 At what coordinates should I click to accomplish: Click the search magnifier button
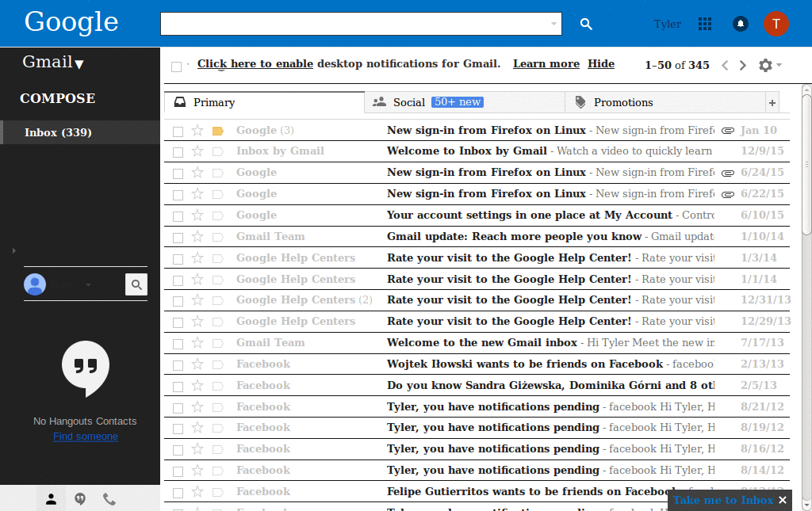(x=586, y=24)
